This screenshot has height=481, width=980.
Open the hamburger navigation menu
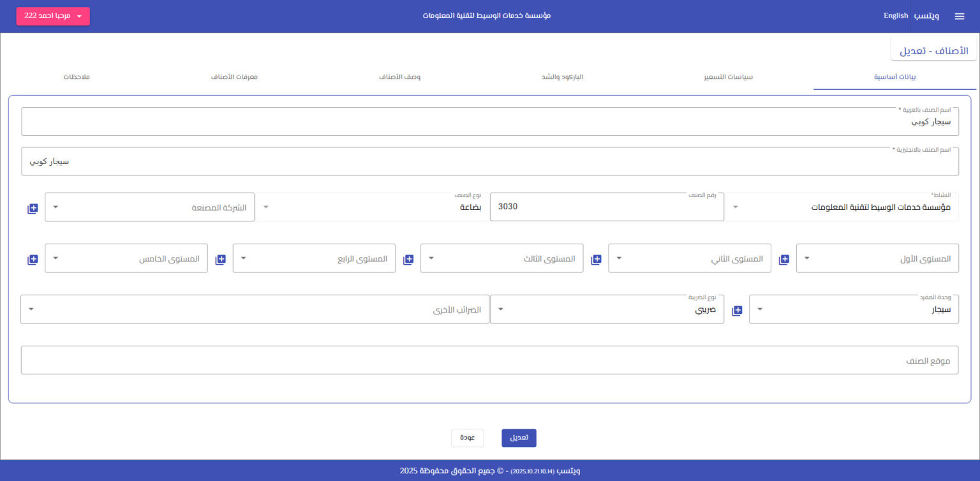959,17
